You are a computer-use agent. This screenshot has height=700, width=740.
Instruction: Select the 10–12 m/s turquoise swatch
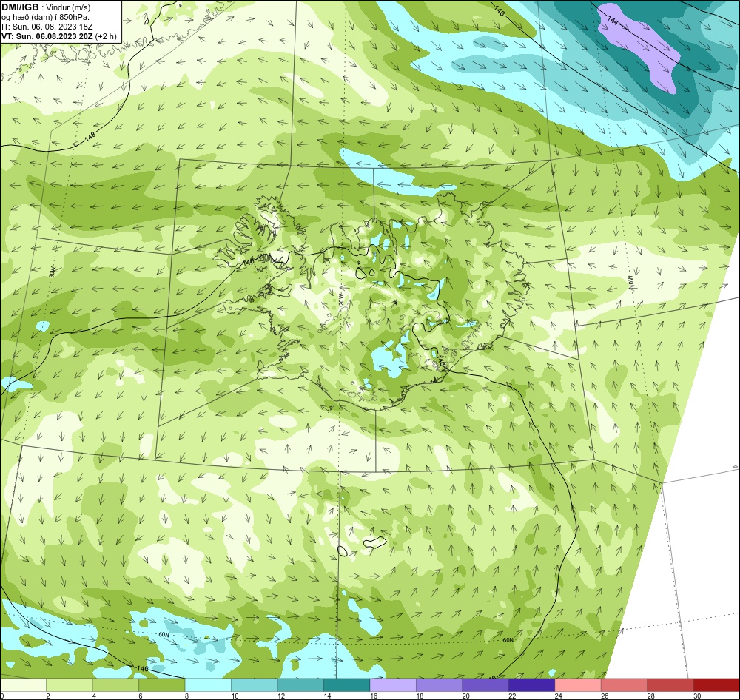[255, 685]
